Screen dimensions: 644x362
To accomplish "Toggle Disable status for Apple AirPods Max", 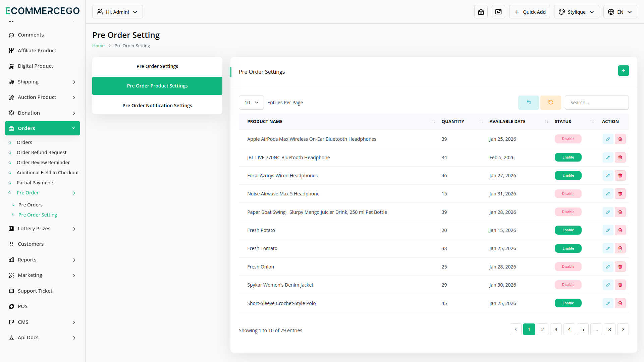I will click(x=568, y=139).
